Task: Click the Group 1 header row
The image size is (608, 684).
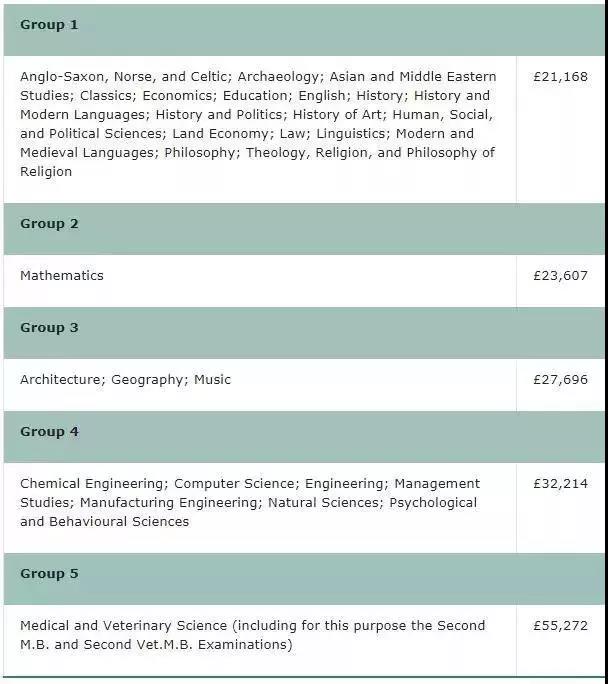Action: 304,30
